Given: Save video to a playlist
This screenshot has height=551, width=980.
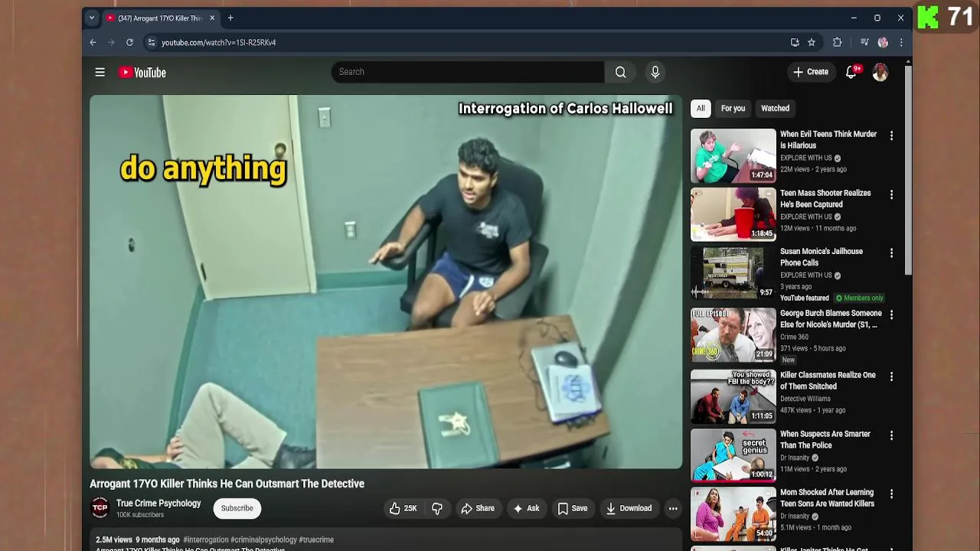Looking at the screenshot, I should pos(572,508).
